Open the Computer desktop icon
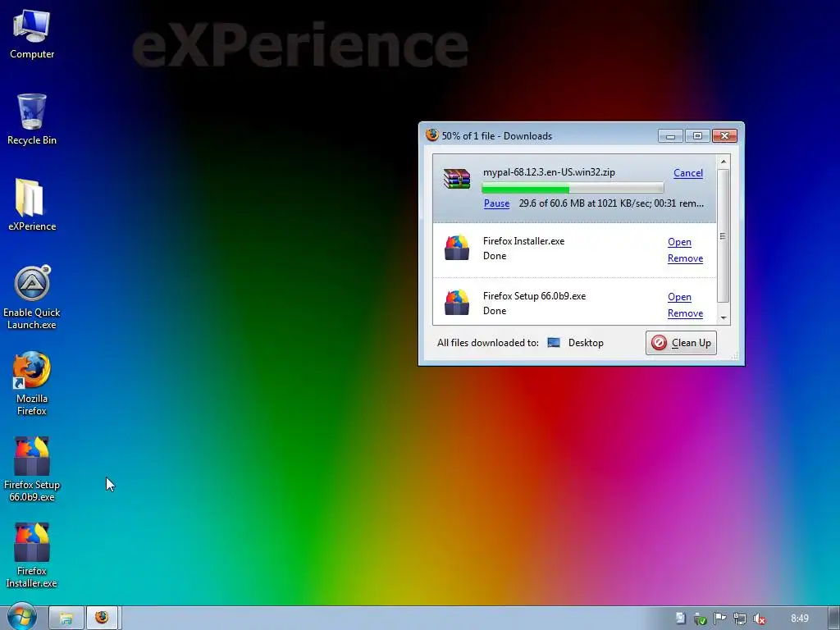 click(x=32, y=34)
